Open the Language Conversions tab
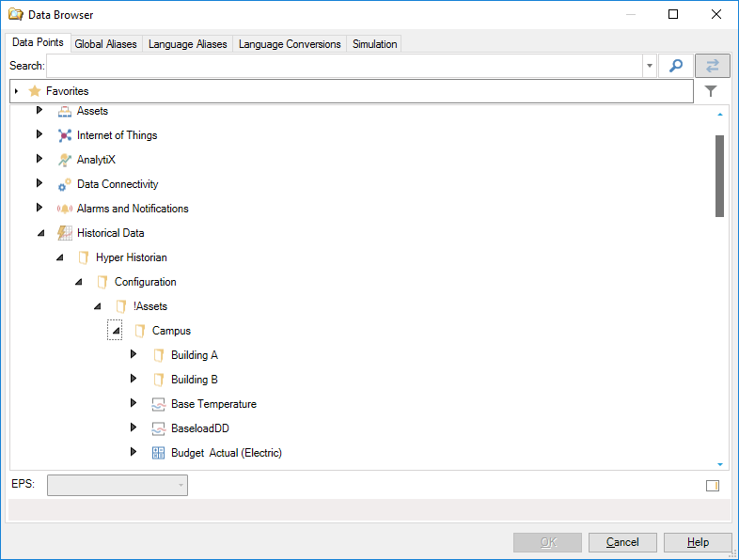The width and height of the screenshot is (739, 560). [290, 44]
